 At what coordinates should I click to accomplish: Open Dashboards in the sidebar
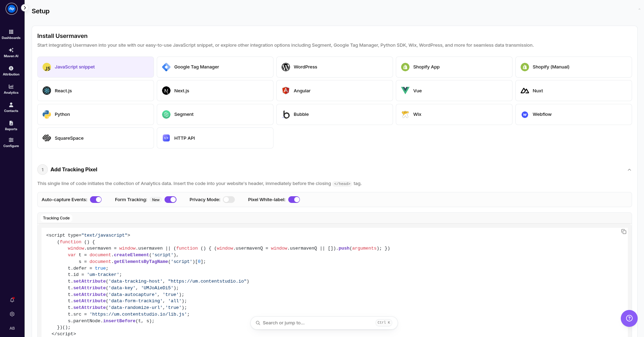point(11,34)
